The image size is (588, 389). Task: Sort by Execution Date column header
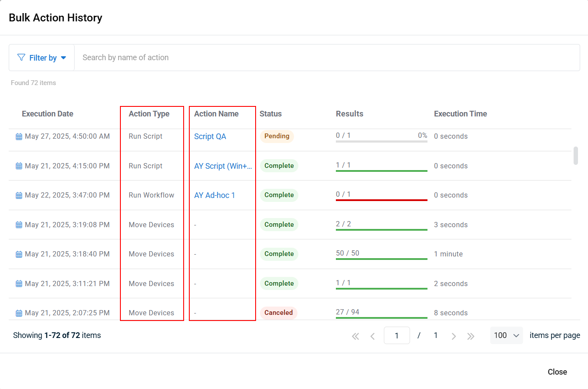pyautogui.click(x=48, y=114)
